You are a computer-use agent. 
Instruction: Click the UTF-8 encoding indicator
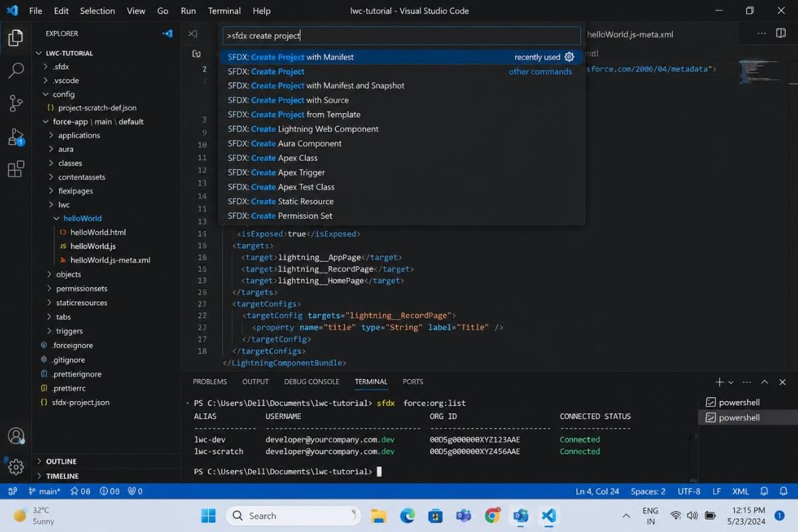click(x=688, y=491)
